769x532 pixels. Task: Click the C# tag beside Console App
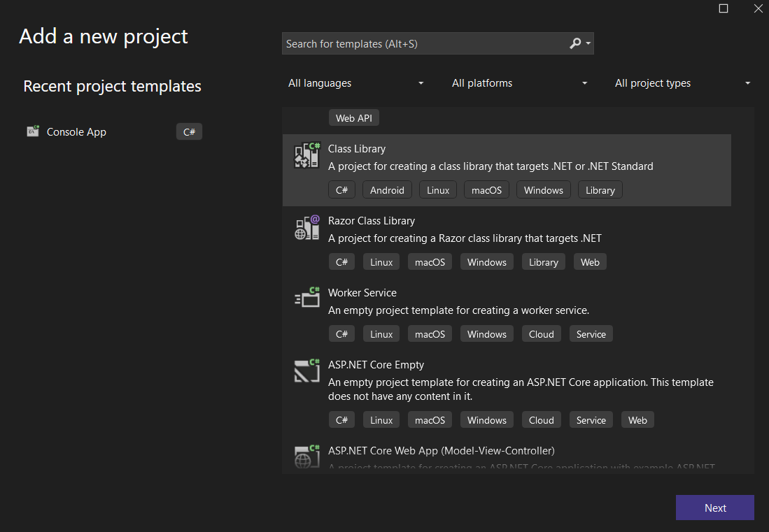190,131
